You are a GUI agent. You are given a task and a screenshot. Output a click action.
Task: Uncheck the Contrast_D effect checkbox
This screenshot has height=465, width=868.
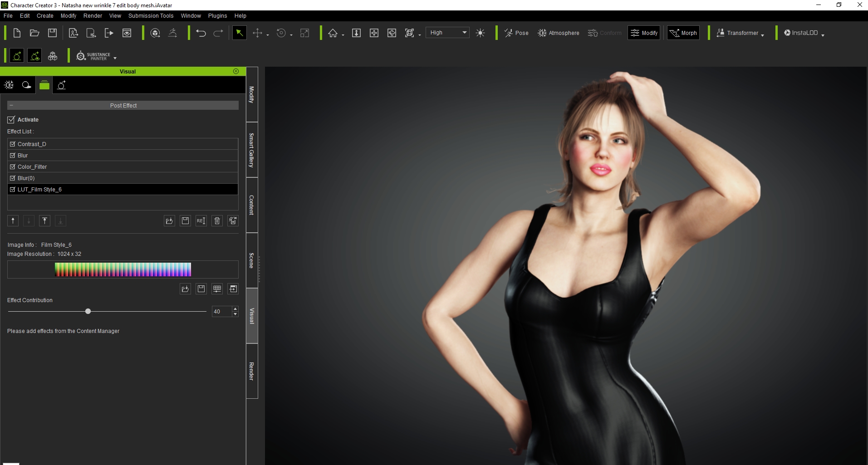(x=13, y=144)
